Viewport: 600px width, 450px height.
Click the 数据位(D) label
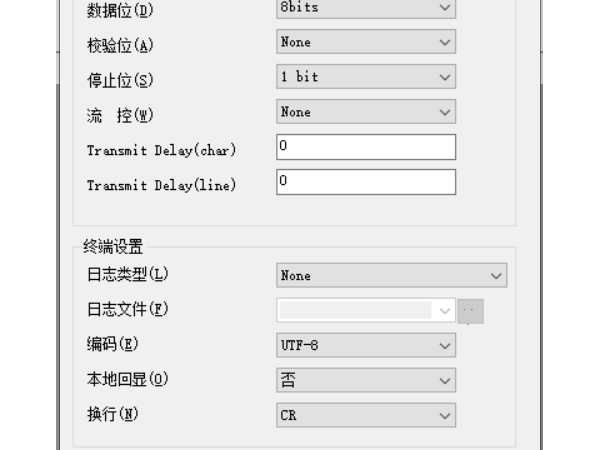coord(116,10)
